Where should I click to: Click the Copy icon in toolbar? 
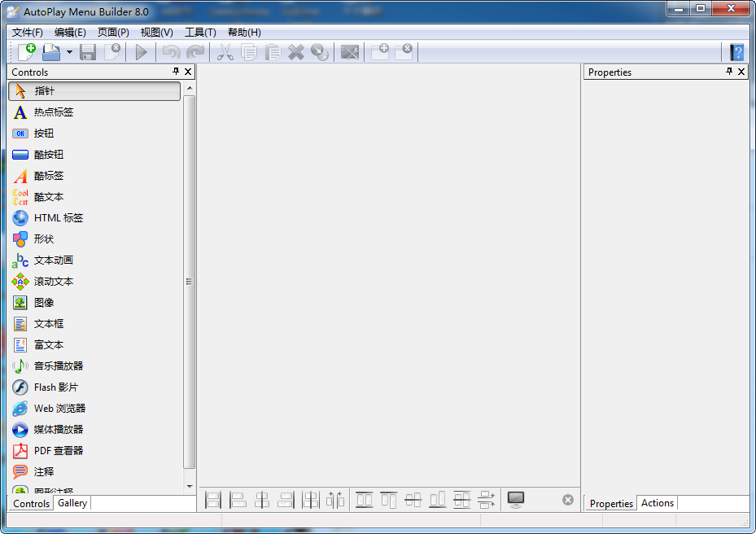[249, 52]
